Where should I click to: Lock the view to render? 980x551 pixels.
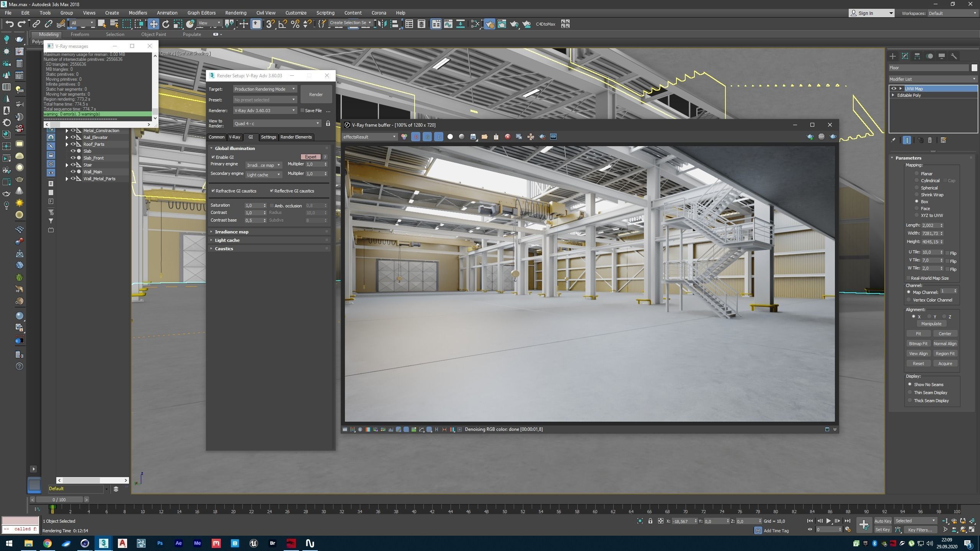point(328,124)
